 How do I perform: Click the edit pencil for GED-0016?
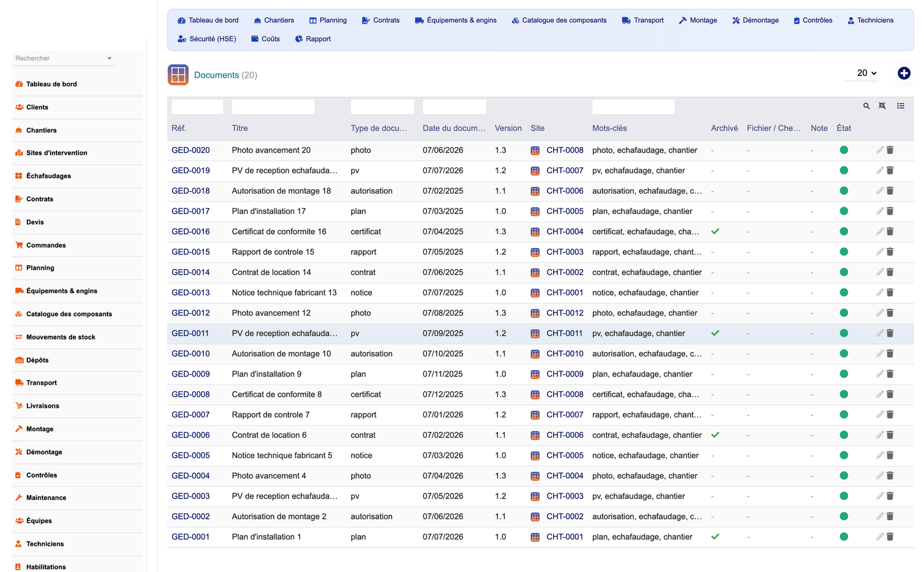(880, 231)
